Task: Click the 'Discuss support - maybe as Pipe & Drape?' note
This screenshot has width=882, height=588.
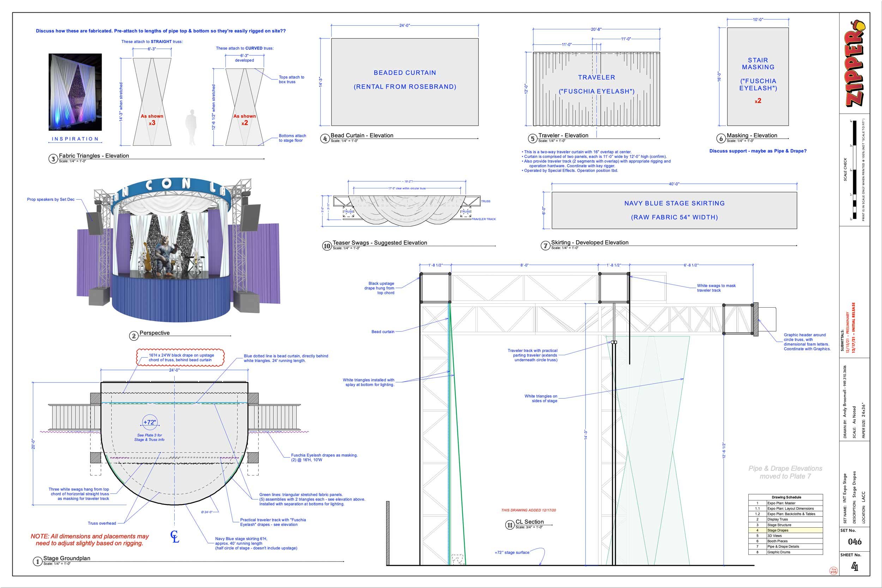Action: point(758,151)
